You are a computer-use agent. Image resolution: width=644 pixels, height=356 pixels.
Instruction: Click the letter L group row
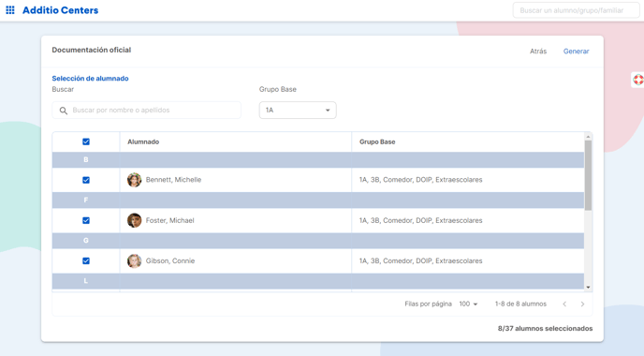point(318,281)
